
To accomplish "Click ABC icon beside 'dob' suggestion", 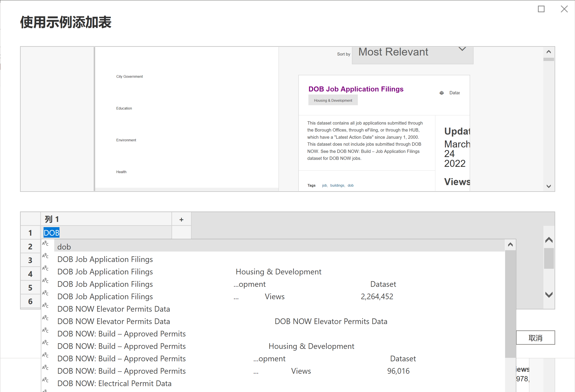I will pos(45,244).
